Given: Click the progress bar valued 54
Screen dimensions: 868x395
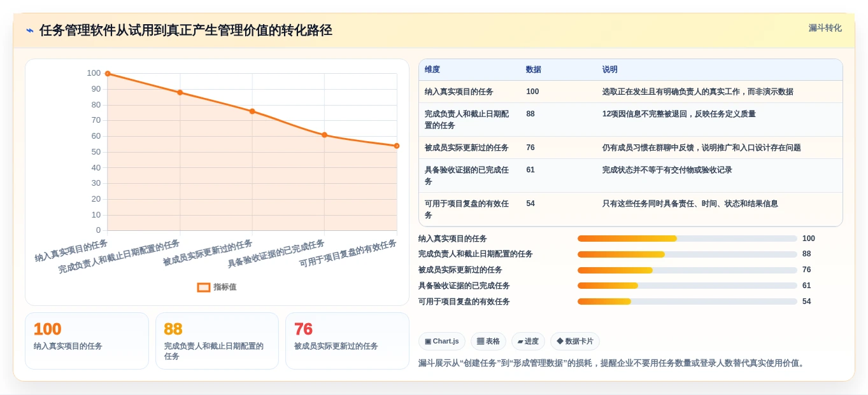Looking at the screenshot, I should point(687,301).
